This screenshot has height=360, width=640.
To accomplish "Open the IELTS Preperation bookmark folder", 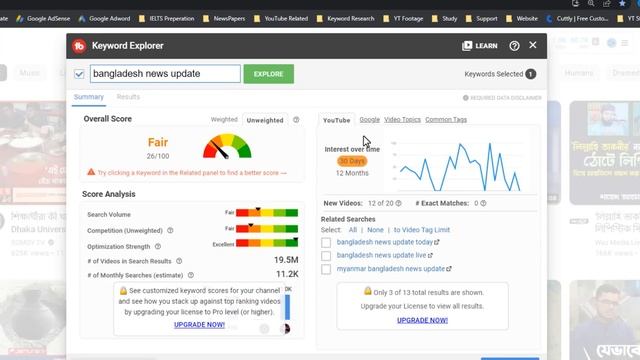I will pyautogui.click(x=167, y=18).
